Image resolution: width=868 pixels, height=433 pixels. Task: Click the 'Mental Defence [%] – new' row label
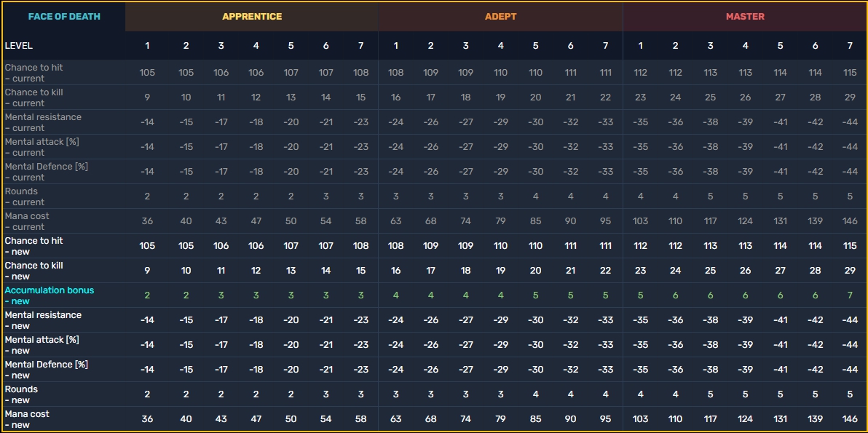47,370
